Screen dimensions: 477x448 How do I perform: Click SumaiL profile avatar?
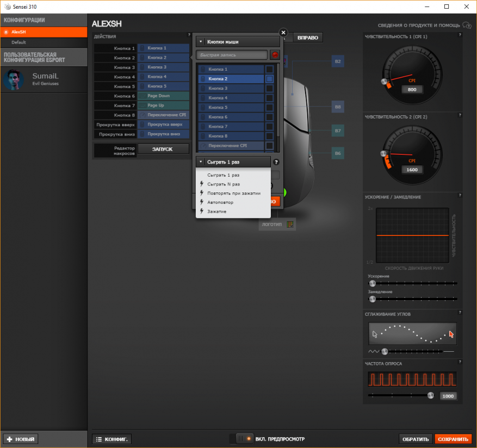coord(14,80)
